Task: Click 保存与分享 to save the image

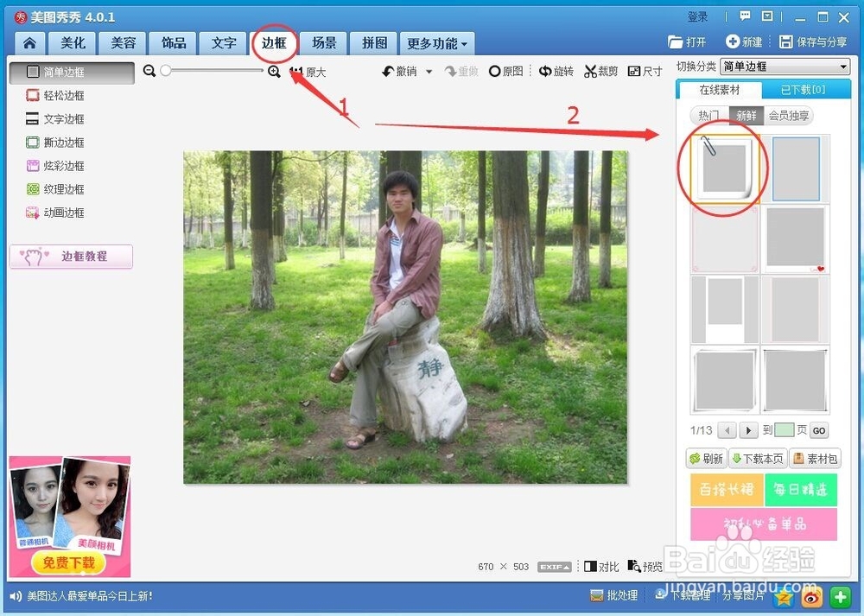Action: click(x=813, y=41)
